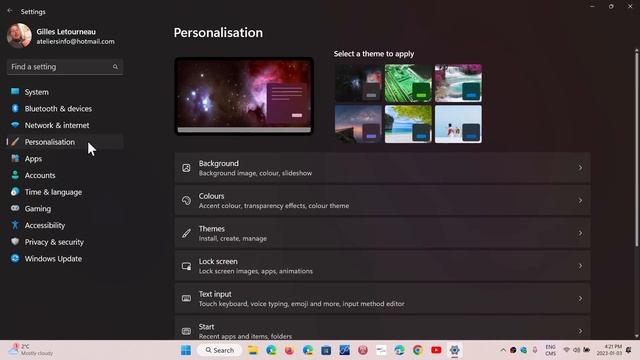Open Lock screen settings row

(x=382, y=266)
